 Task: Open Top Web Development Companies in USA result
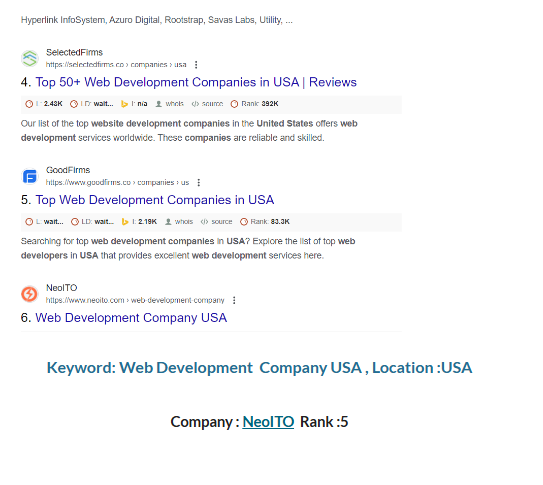[155, 200]
